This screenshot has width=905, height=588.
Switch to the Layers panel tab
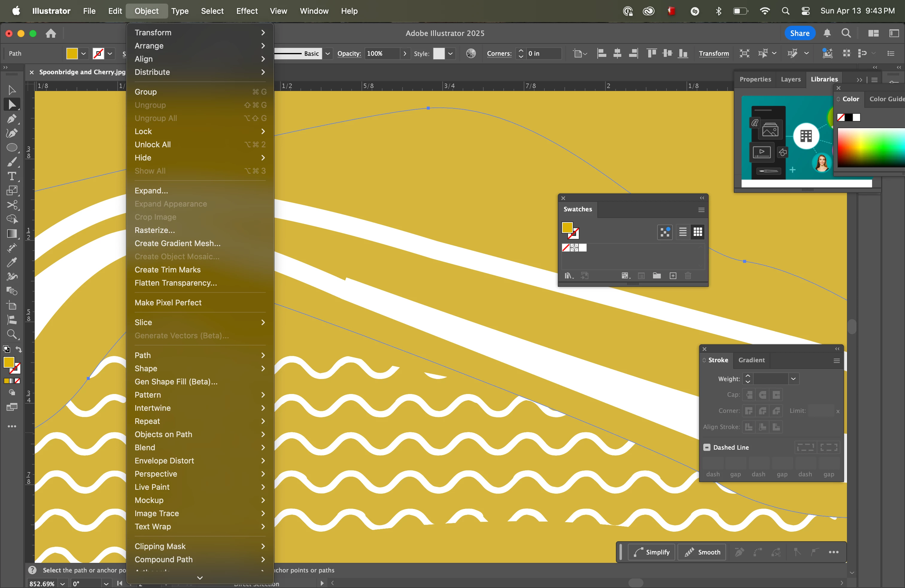coord(791,79)
